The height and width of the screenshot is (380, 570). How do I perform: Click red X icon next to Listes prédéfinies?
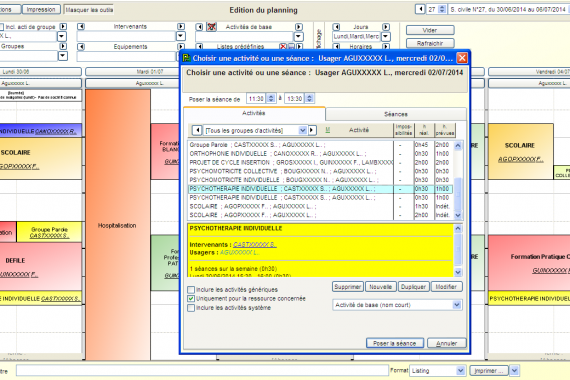point(283,47)
